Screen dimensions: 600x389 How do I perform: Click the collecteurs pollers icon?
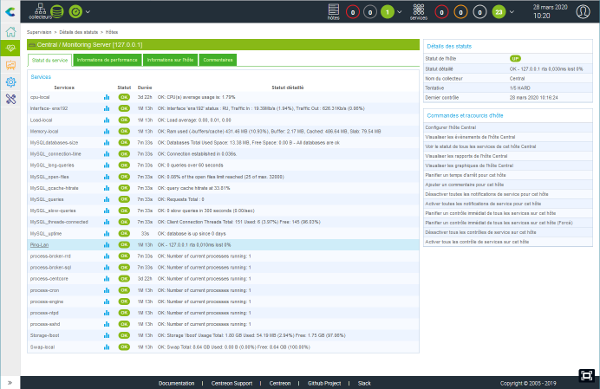tap(40, 11)
